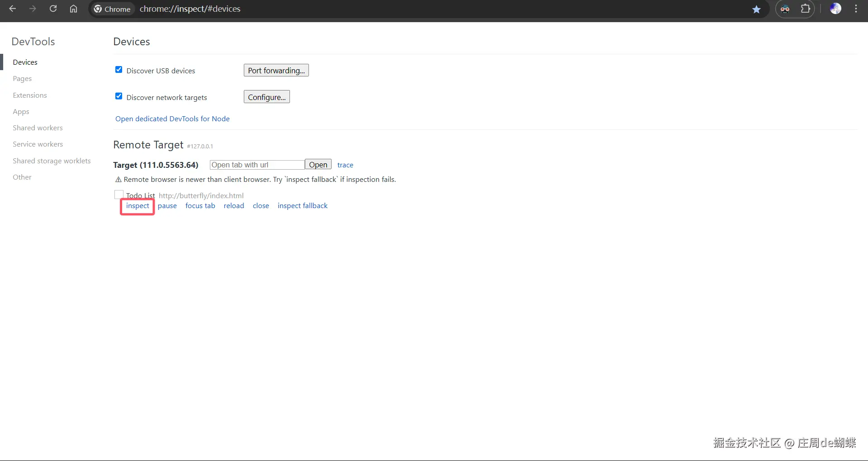Open the profile avatar menu
The height and width of the screenshot is (461, 868).
coord(835,9)
